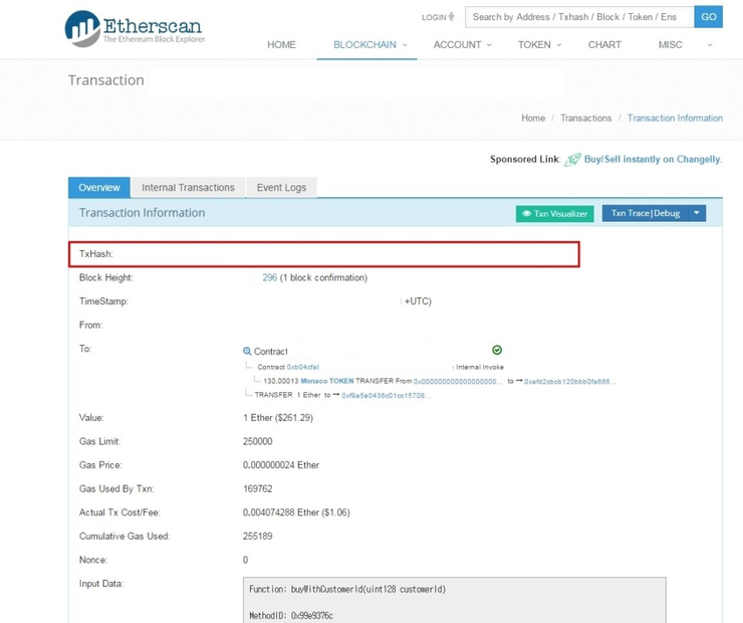743x623 pixels.
Task: Click the address search input field
Action: coord(580,17)
